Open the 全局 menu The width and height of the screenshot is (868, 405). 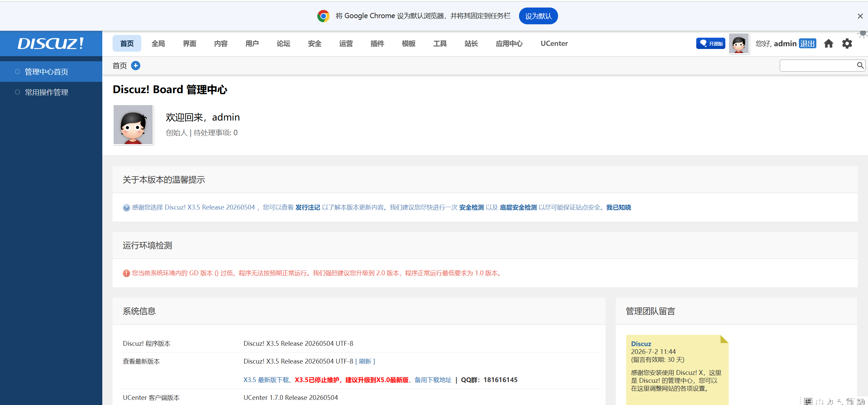pyautogui.click(x=158, y=43)
